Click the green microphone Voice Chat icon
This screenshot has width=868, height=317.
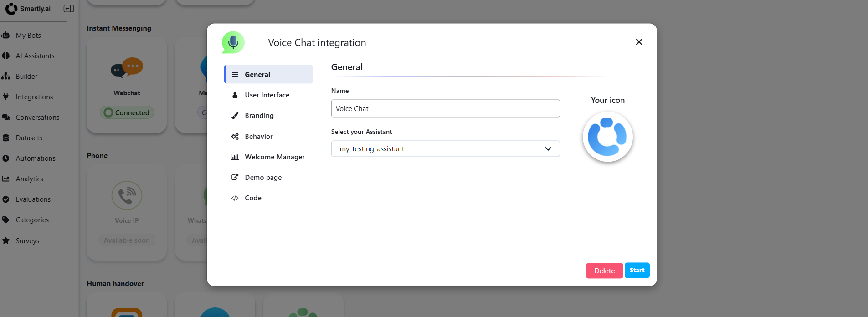pyautogui.click(x=233, y=42)
